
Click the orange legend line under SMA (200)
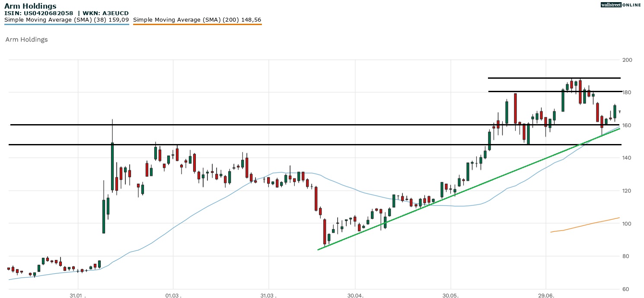click(x=197, y=24)
